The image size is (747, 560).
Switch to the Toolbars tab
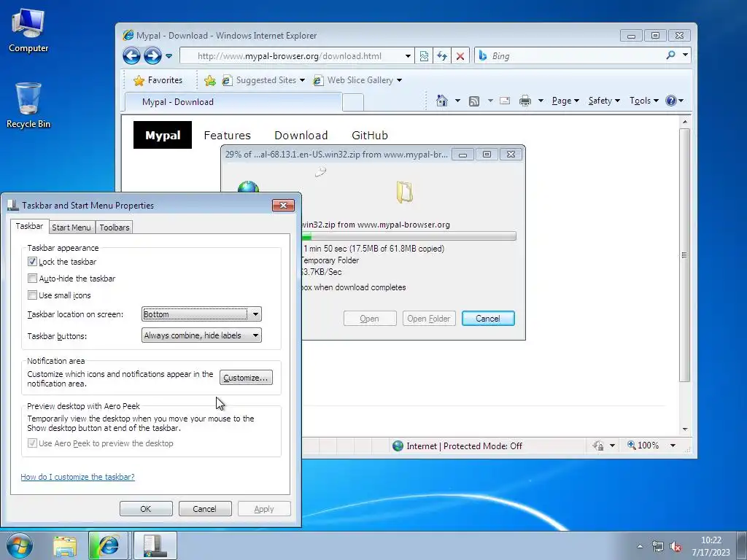point(115,227)
